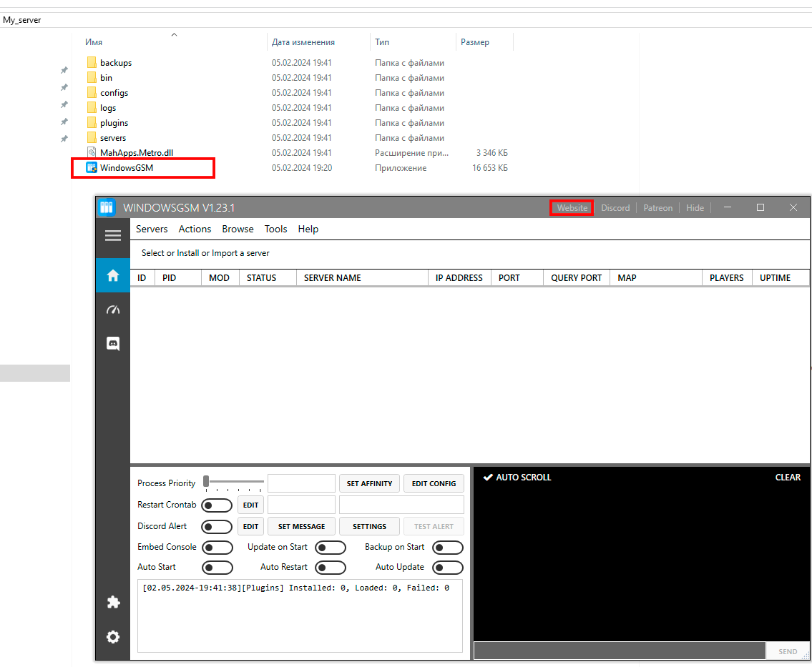Sort by the Размер column header

coord(475,42)
